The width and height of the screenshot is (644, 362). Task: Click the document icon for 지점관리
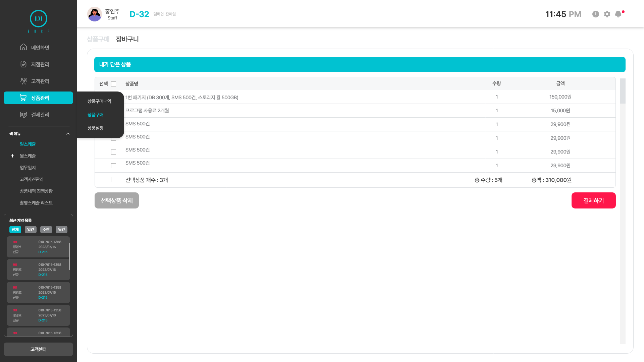(23, 64)
